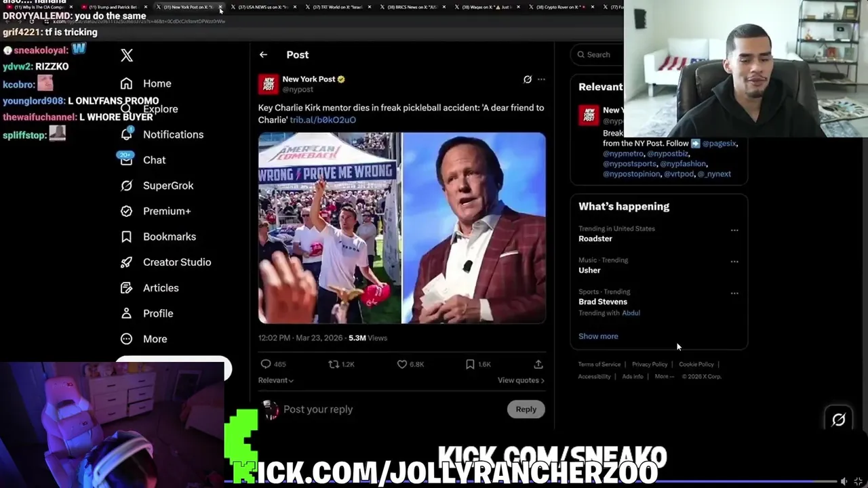Open the Ads info footer link
Image resolution: width=868 pixels, height=488 pixels.
point(633,376)
